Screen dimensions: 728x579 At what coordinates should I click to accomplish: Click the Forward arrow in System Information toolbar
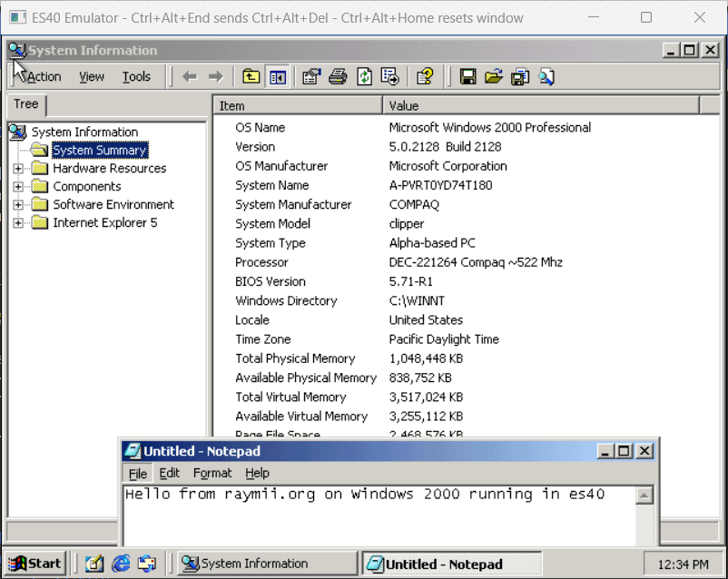(216, 76)
